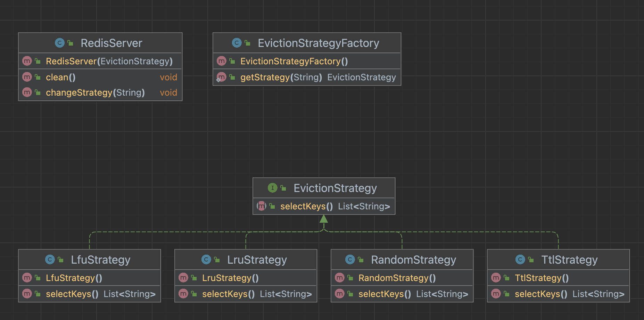Click the void return type of clean()
Image resolution: width=644 pixels, height=320 pixels.
(x=168, y=77)
